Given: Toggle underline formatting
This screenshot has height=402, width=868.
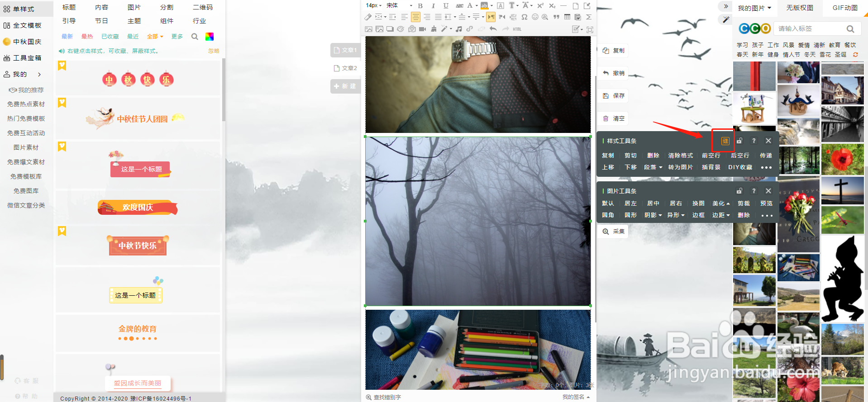Looking at the screenshot, I should 446,6.
